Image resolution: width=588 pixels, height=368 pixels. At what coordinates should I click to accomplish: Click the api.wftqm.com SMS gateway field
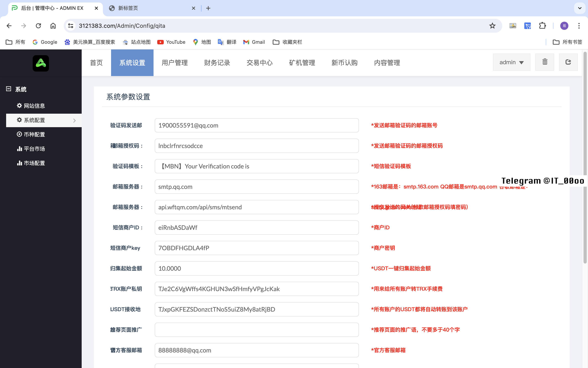[x=257, y=207]
